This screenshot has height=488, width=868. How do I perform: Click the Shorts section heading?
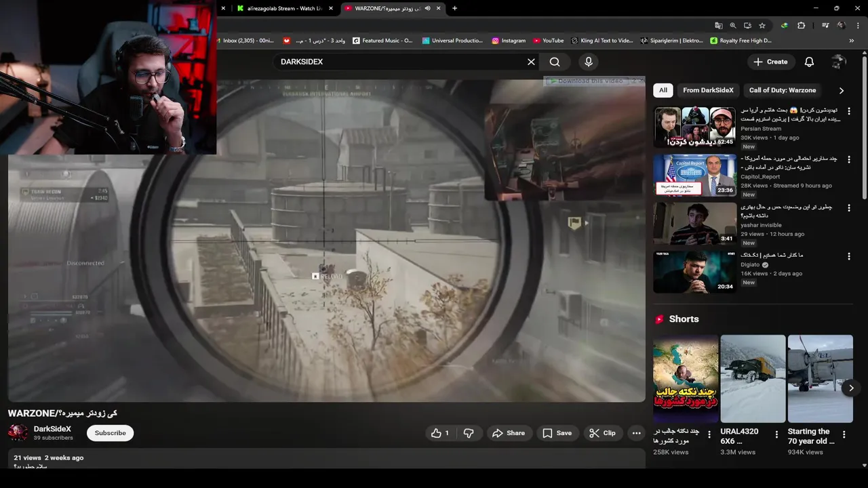tap(684, 319)
